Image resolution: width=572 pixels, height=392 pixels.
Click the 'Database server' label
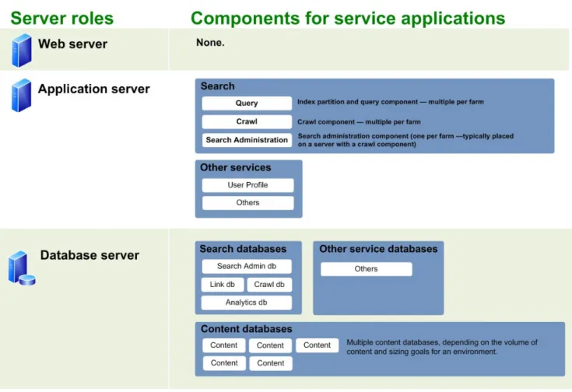click(x=89, y=255)
